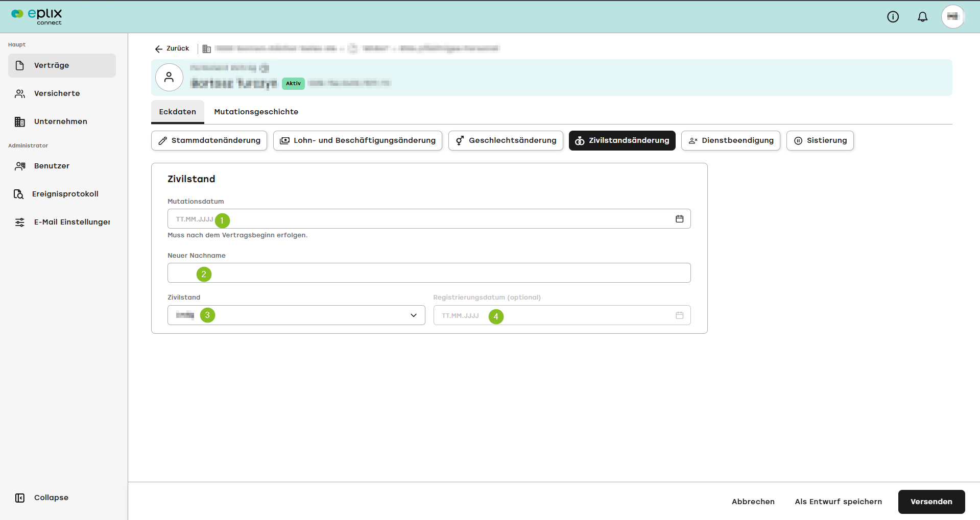
Task: Focus the Mutationsdatum date field
Action: tap(429, 219)
